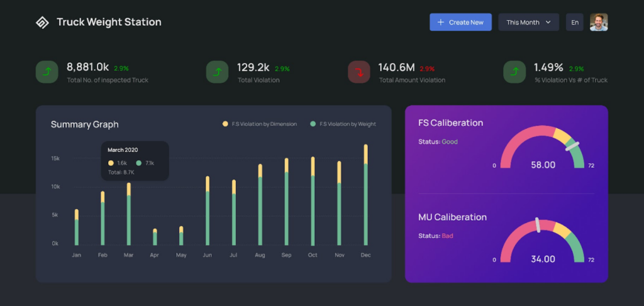644x306 pixels.
Task: Select the Truck Weight Station title
Action: (109, 22)
